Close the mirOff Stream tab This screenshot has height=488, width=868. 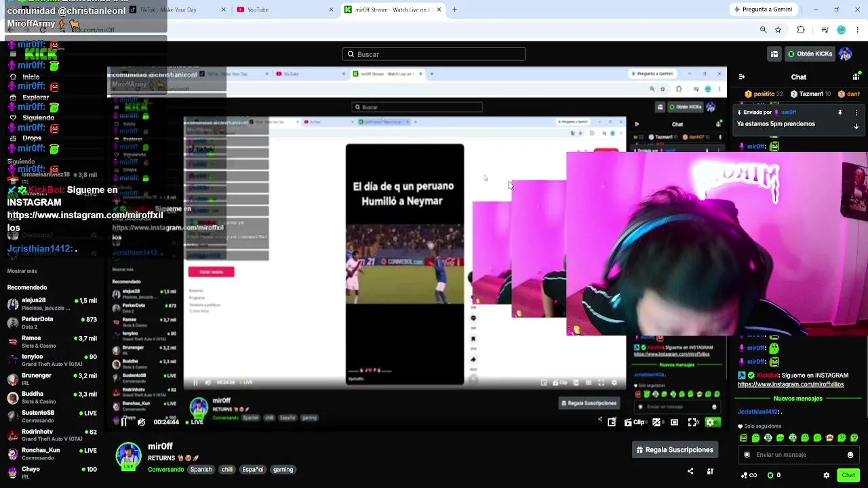click(x=439, y=9)
